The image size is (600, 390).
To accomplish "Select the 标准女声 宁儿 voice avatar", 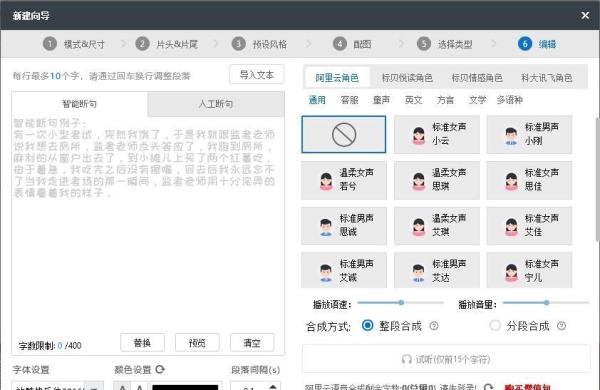I will point(511,273).
